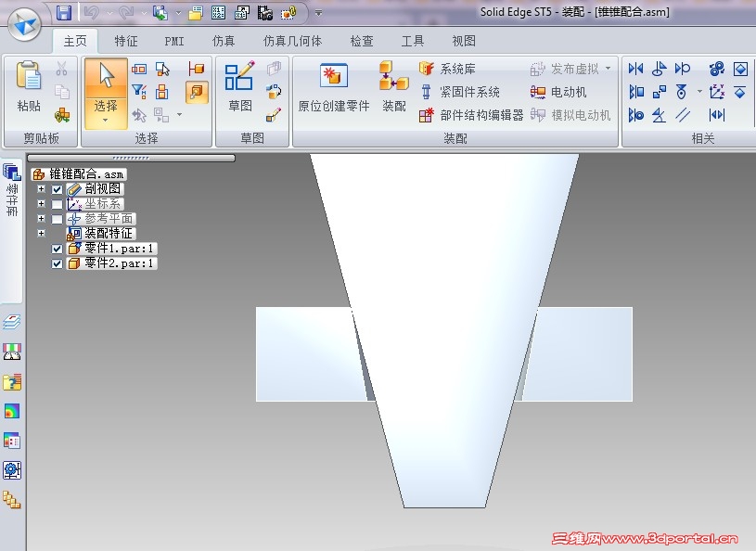Click the filter funnel selection icon

point(139,91)
